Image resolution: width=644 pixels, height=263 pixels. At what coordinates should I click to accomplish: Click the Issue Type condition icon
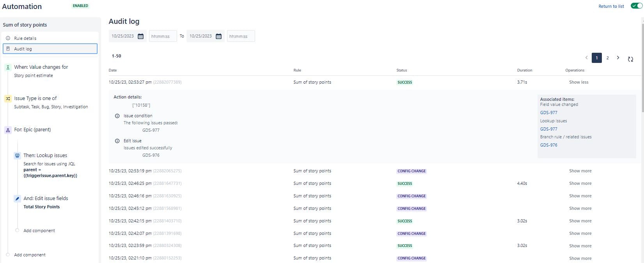(8, 98)
